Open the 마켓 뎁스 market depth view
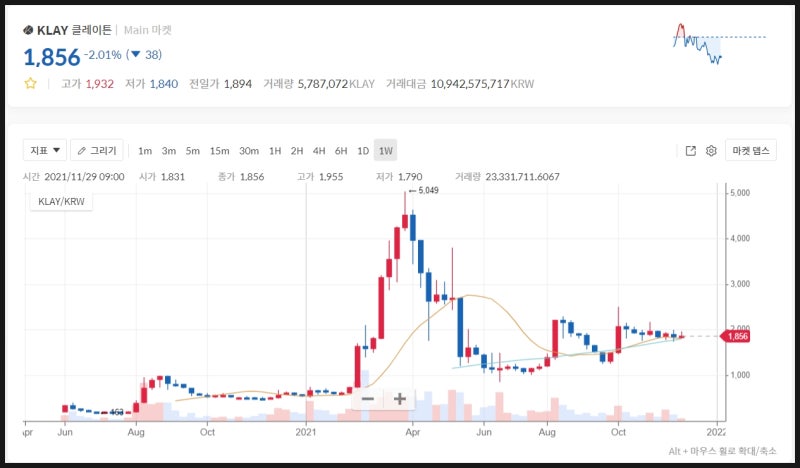Viewport: 800px width, 468px height. click(x=751, y=150)
